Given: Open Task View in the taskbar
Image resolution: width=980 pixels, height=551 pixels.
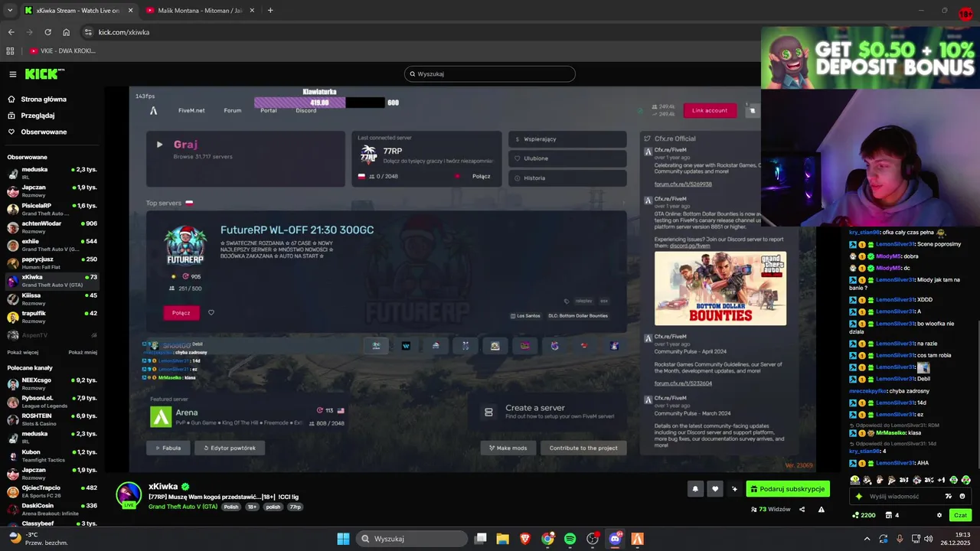Looking at the screenshot, I should point(481,539).
